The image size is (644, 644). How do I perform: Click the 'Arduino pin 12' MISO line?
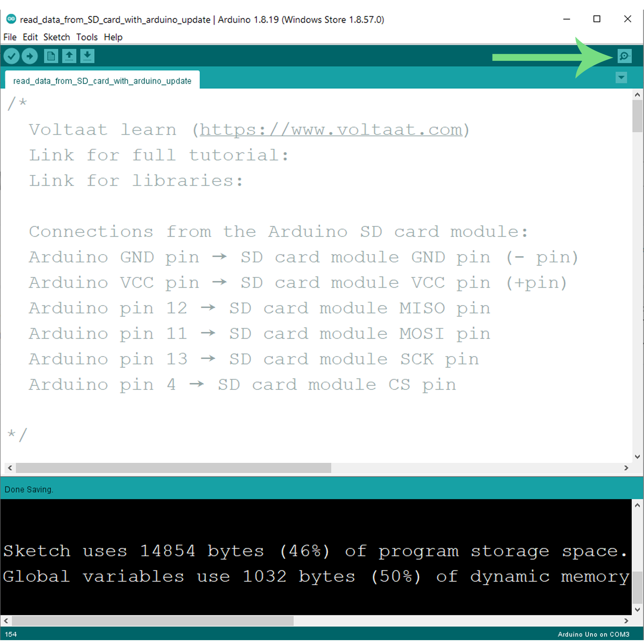[x=259, y=308]
